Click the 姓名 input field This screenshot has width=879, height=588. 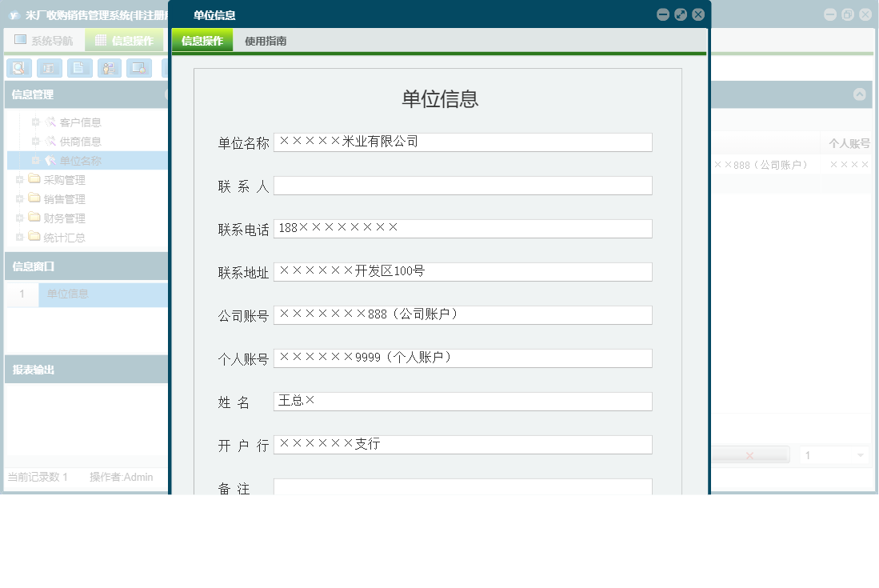point(462,401)
